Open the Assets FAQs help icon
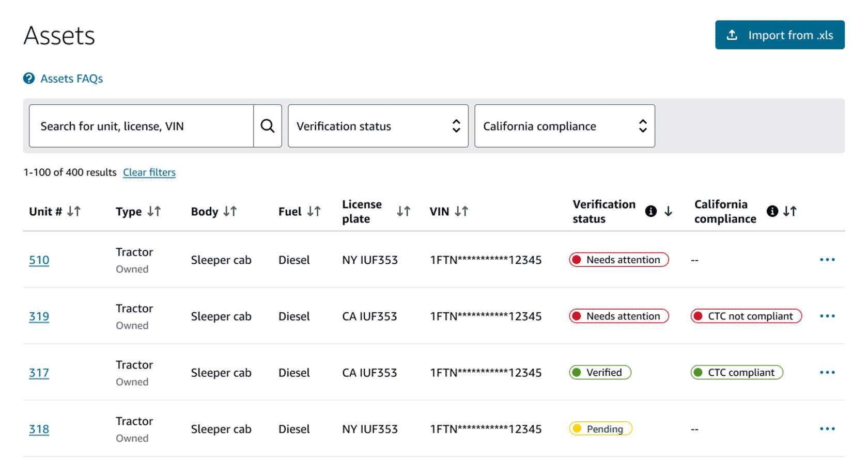Viewport: 868px width, 462px height. (29, 78)
